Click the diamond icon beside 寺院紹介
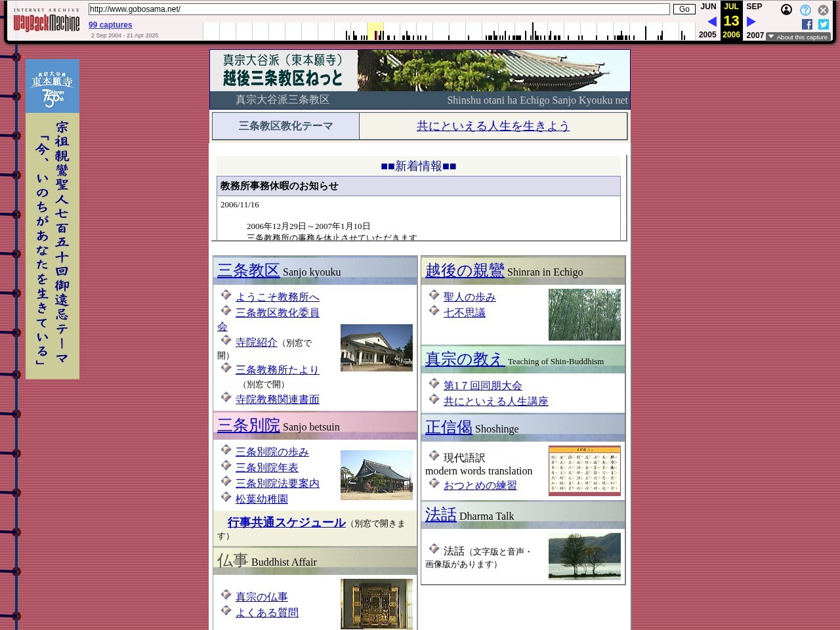The width and height of the screenshot is (840, 630). click(x=226, y=340)
